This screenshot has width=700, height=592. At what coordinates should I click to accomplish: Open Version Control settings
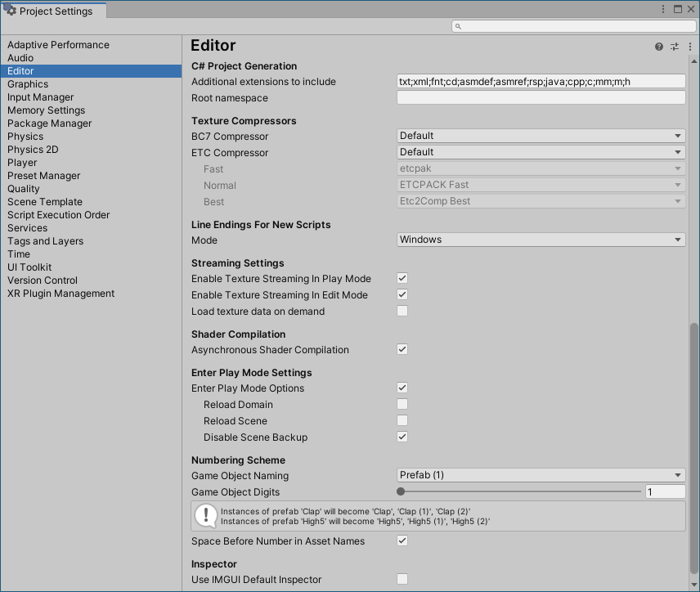click(x=91, y=280)
